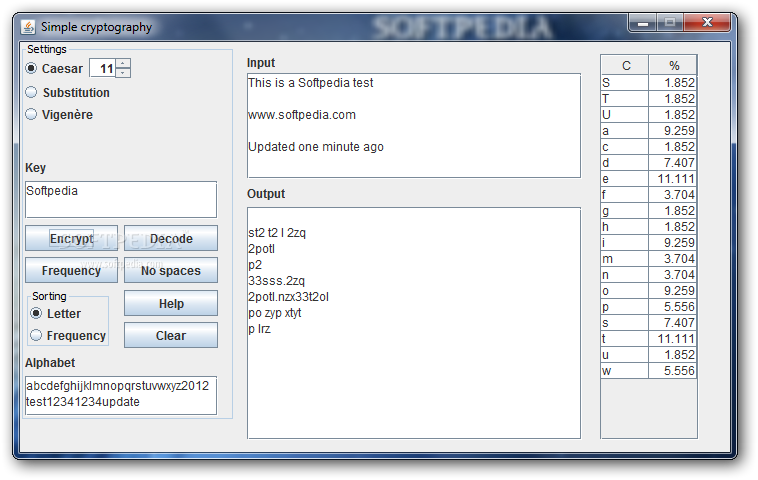Select the frequency row for 'c'
Image resolution: width=758 pixels, height=480 pixels.
click(x=649, y=146)
